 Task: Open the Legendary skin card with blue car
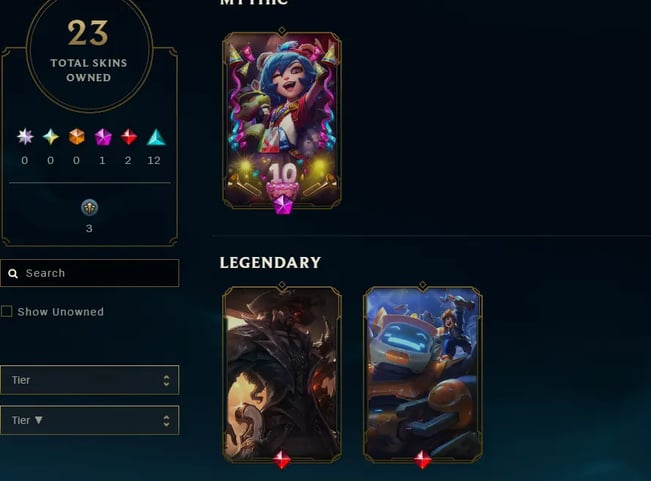point(423,374)
